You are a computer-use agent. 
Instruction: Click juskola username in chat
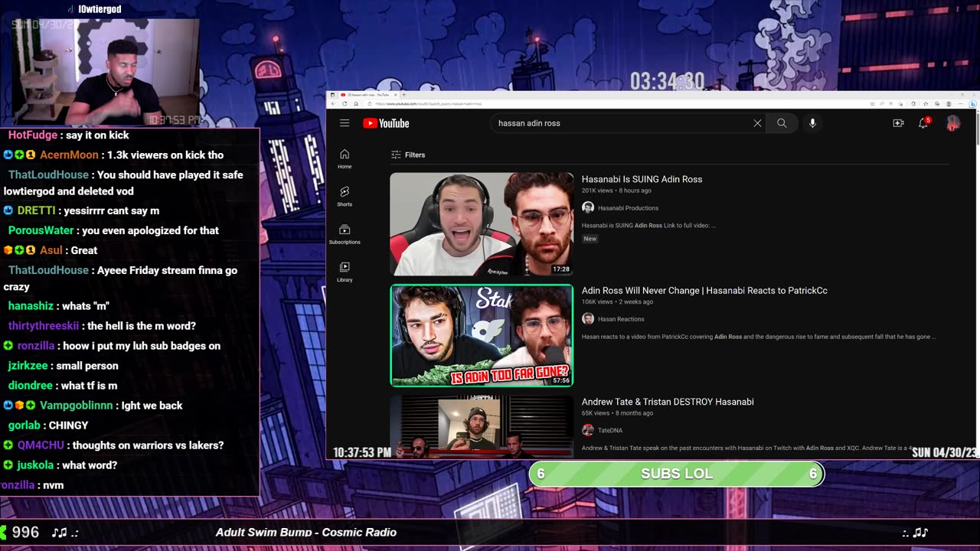tap(36, 465)
